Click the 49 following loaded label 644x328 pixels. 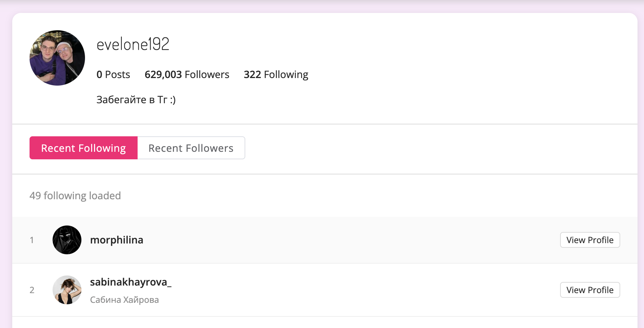[75, 196]
